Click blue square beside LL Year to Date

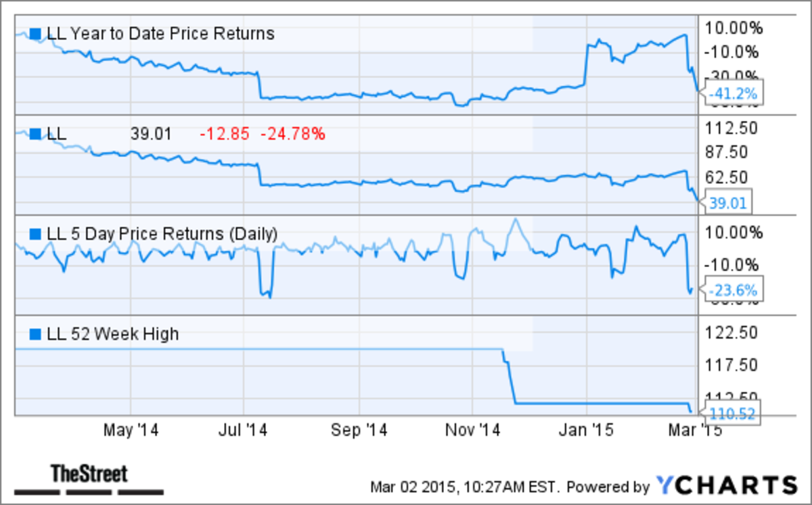[x=35, y=33]
